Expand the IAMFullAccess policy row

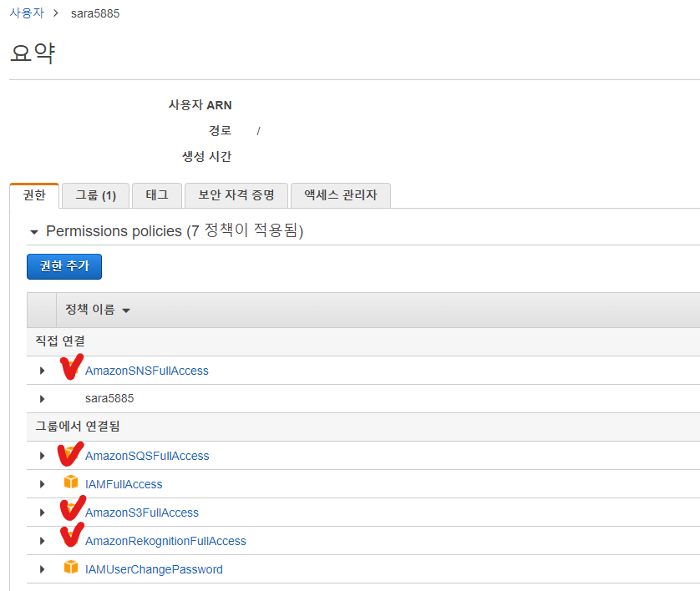pyautogui.click(x=42, y=484)
